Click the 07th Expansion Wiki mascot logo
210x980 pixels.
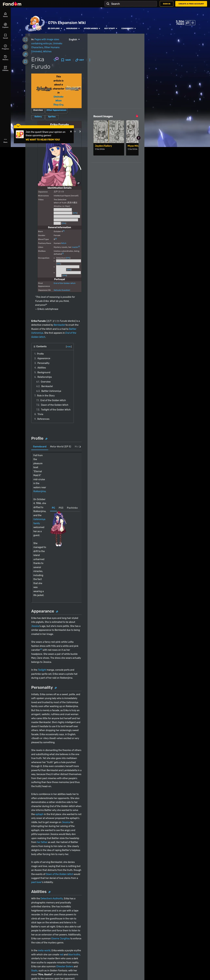click(x=35, y=24)
